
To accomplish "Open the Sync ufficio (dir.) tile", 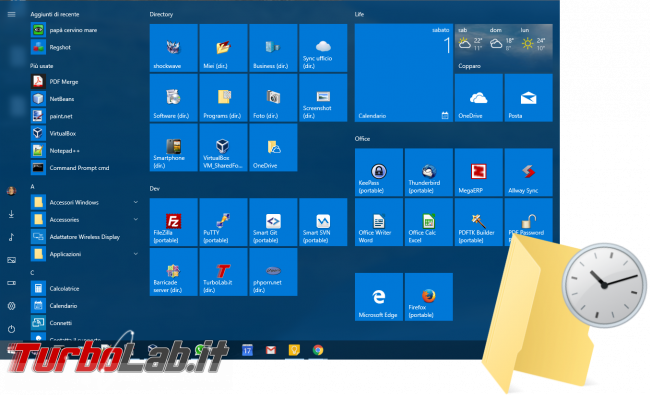I will [x=323, y=48].
